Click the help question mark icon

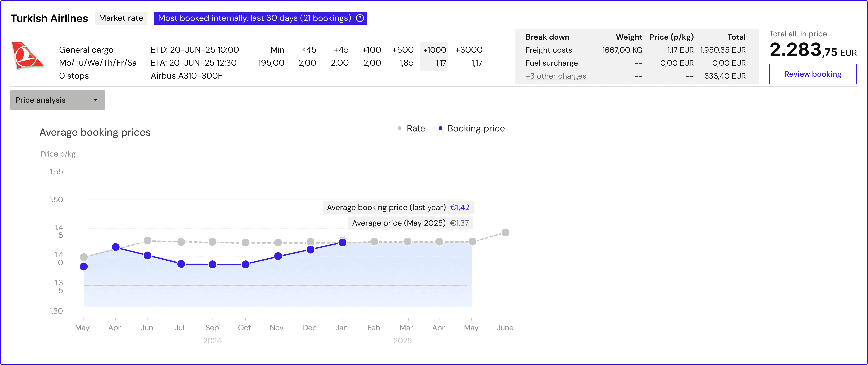[360, 18]
